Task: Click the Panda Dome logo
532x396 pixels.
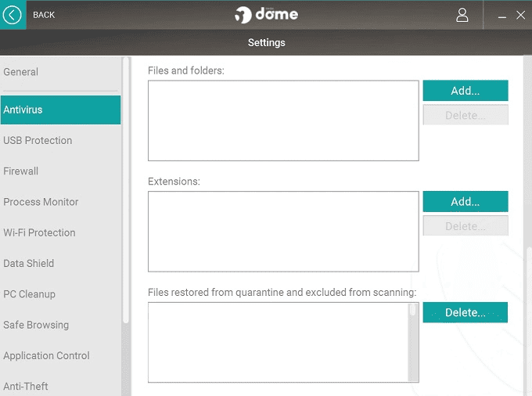Action: click(266, 15)
